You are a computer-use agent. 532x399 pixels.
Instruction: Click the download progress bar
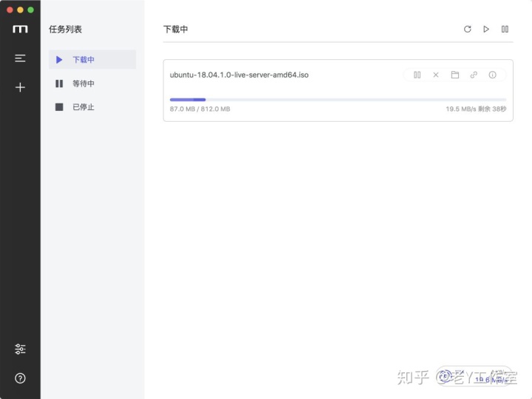(338, 100)
